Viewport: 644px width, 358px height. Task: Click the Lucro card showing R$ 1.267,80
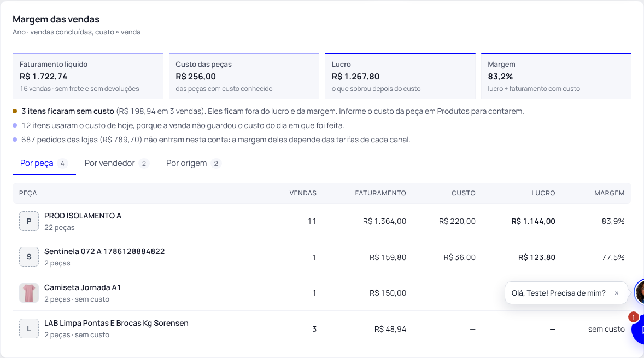point(400,76)
